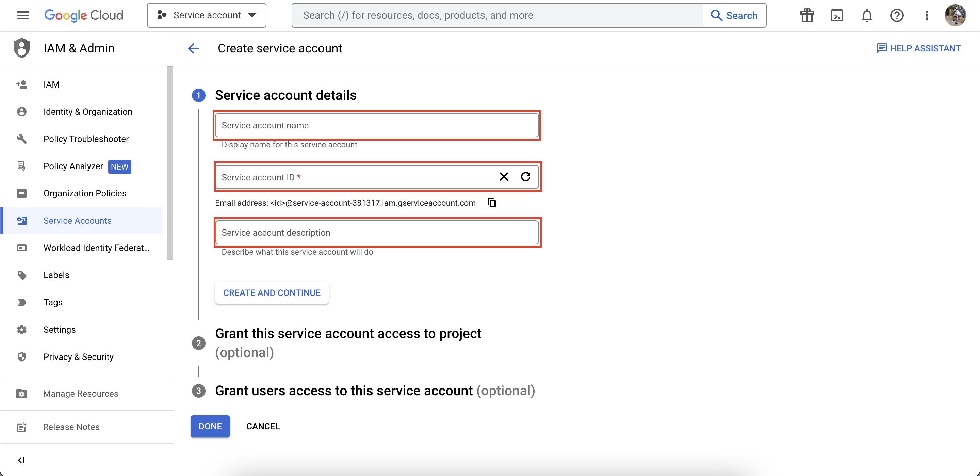Click the Done button
This screenshot has height=476, width=980.
coord(210,426)
